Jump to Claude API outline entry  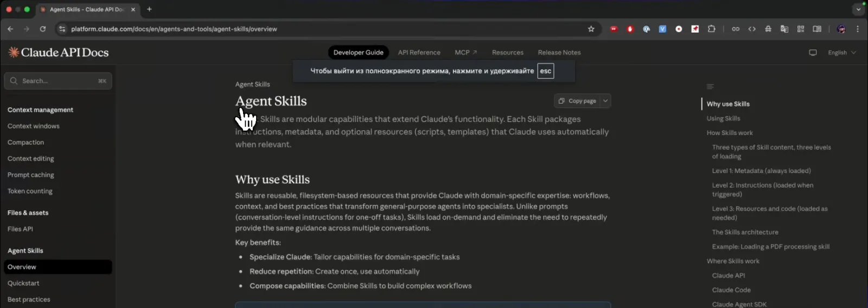[x=728, y=275]
